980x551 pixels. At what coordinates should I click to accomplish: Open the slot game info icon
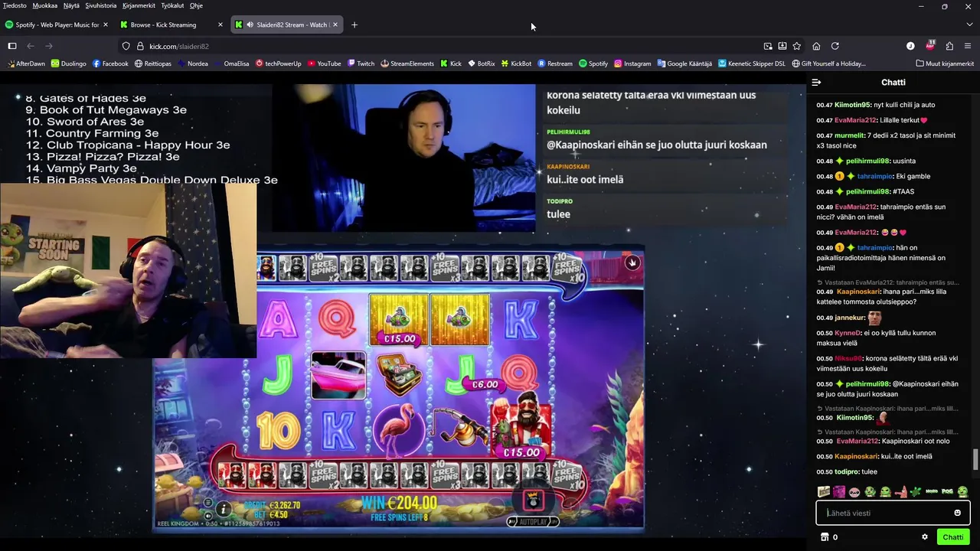point(223,509)
